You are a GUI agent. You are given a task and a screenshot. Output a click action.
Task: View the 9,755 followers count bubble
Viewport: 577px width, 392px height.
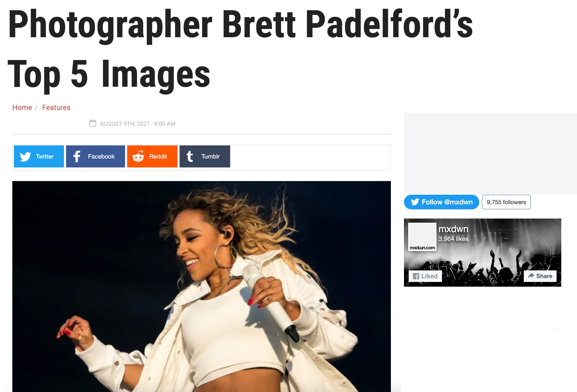(x=506, y=202)
